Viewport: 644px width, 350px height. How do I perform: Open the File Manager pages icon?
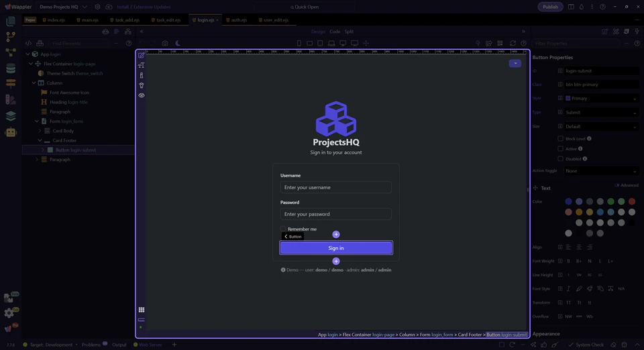coord(11,21)
